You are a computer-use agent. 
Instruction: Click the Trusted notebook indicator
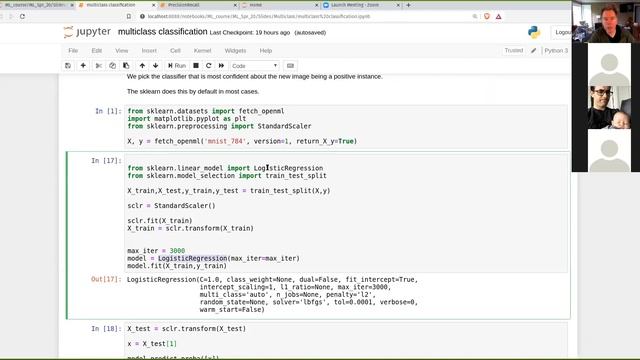pyautogui.click(x=513, y=50)
